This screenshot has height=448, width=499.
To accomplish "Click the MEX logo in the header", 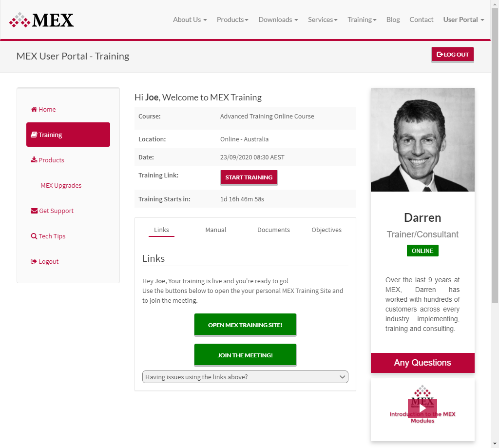I will [x=41, y=20].
